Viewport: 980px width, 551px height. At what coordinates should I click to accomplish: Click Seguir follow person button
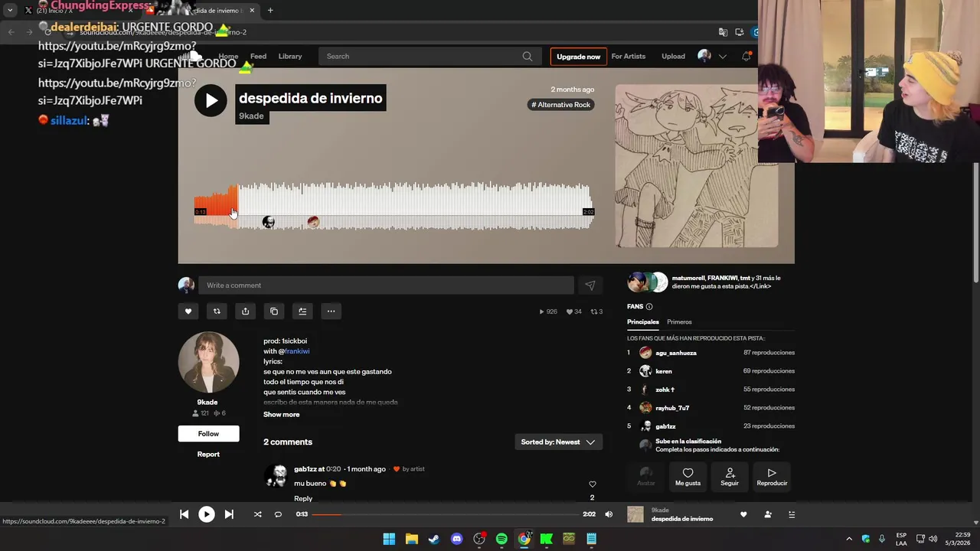(x=730, y=477)
